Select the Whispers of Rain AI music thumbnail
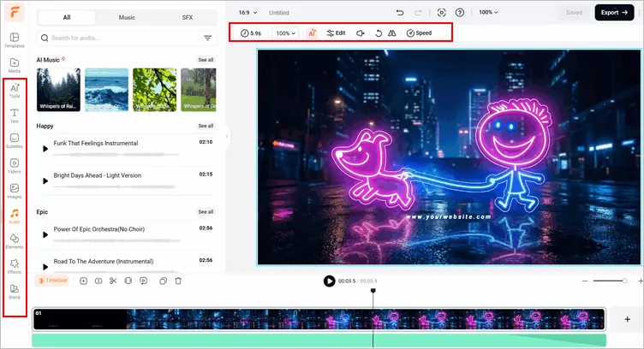The width and height of the screenshot is (644, 349). click(x=58, y=90)
